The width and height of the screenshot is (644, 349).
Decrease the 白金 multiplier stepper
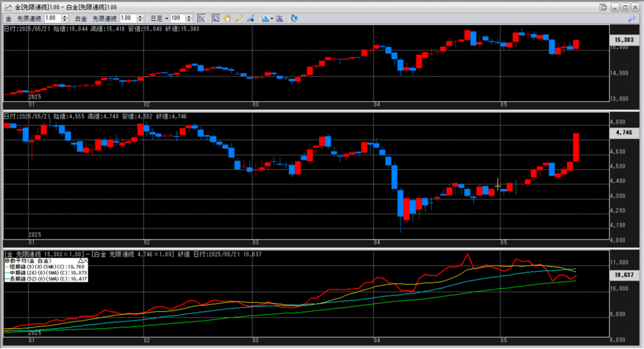click(x=140, y=21)
